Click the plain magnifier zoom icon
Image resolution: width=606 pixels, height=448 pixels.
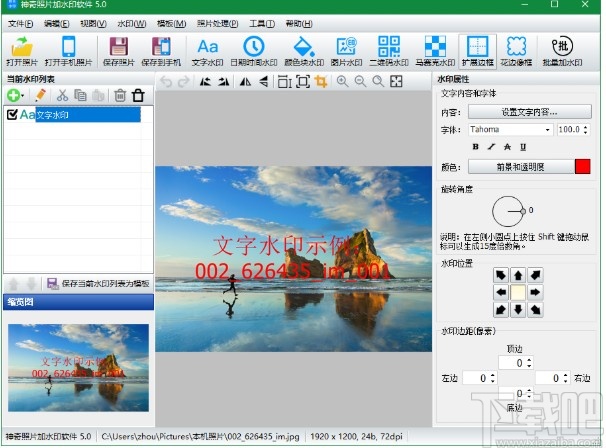378,82
